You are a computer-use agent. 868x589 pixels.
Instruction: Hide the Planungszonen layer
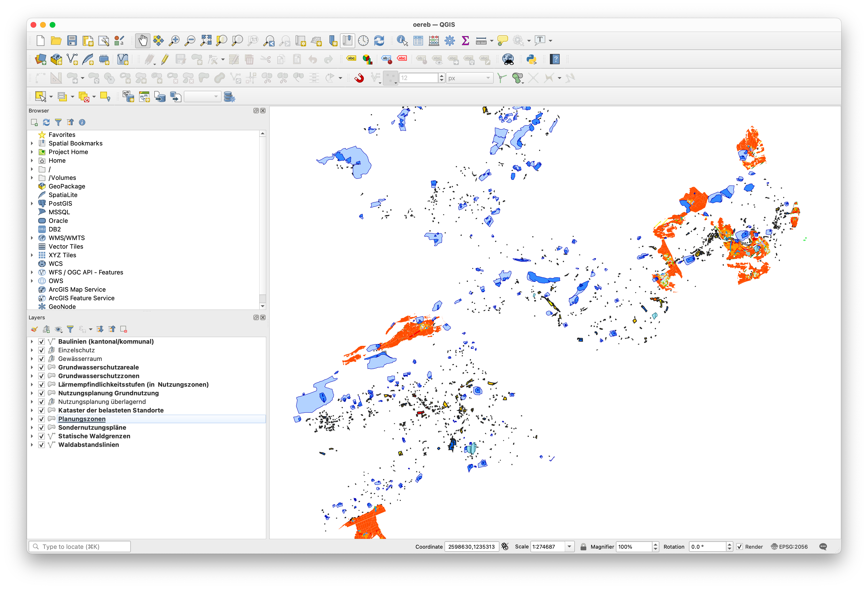pyautogui.click(x=42, y=419)
